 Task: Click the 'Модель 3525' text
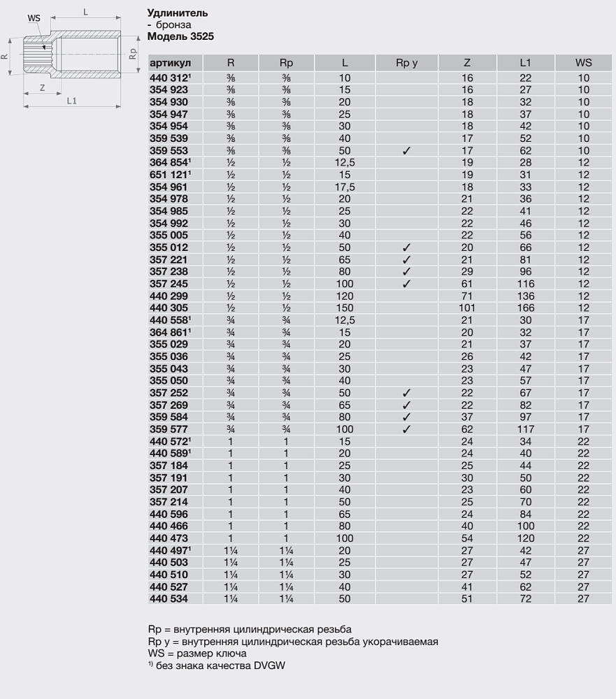(180, 36)
